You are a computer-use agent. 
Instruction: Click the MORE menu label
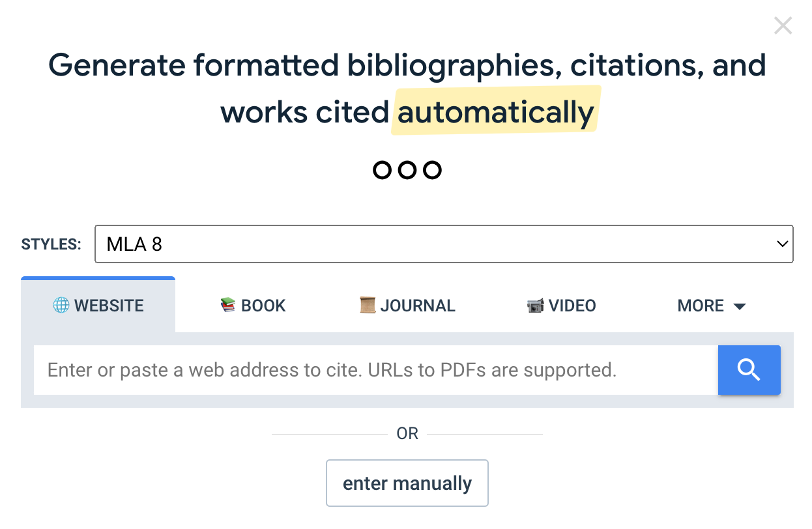click(701, 306)
